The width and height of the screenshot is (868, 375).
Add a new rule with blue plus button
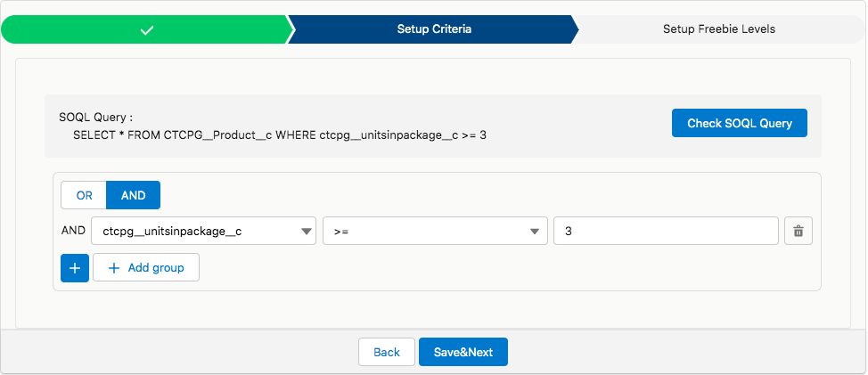click(x=75, y=267)
